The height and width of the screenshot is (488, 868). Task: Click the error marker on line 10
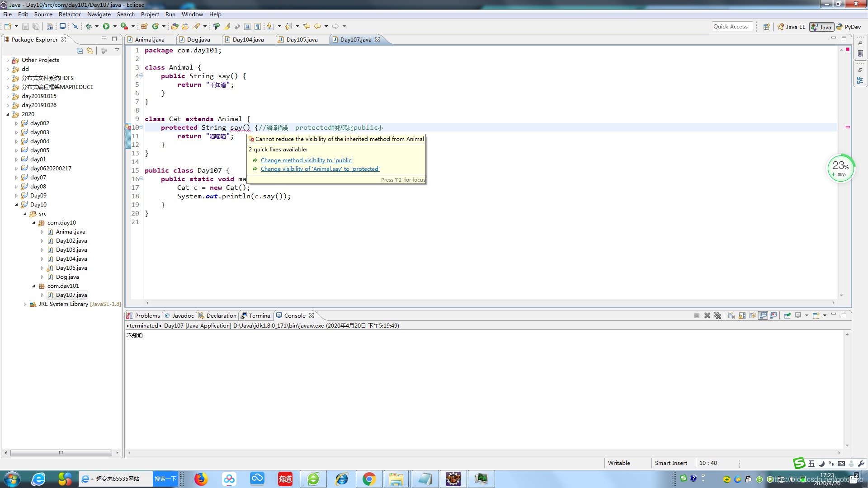tap(129, 128)
